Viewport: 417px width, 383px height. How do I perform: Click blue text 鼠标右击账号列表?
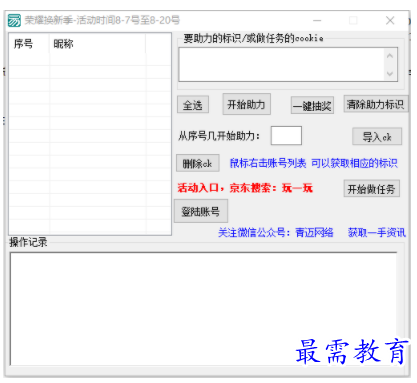[268, 163]
